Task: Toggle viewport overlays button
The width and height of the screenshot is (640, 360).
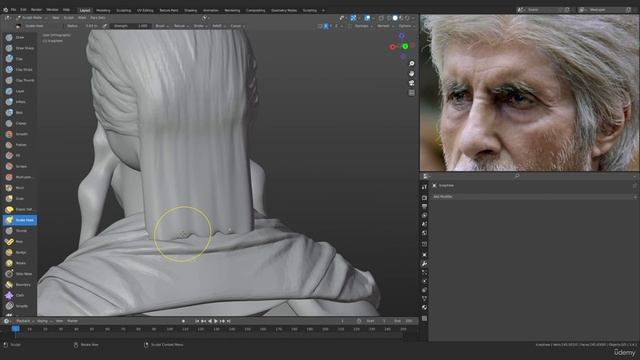Action: point(367,18)
